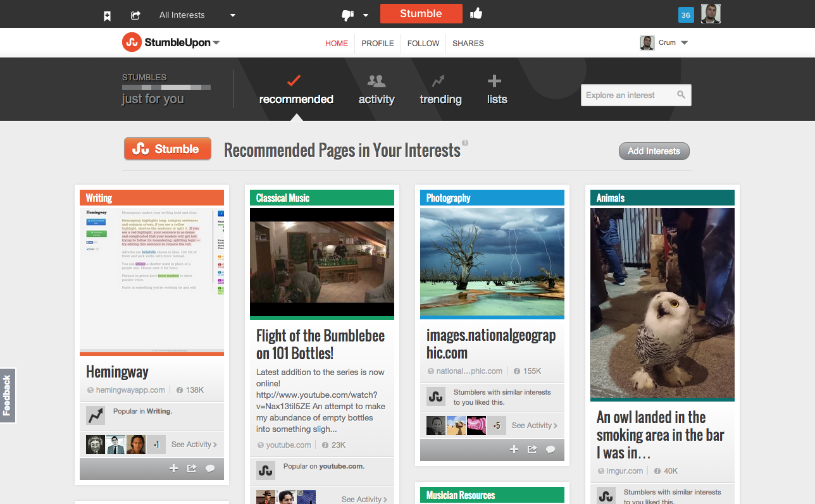Image resolution: width=815 pixels, height=504 pixels.
Task: Click hemingwayapp.com domain link
Action: click(131, 390)
